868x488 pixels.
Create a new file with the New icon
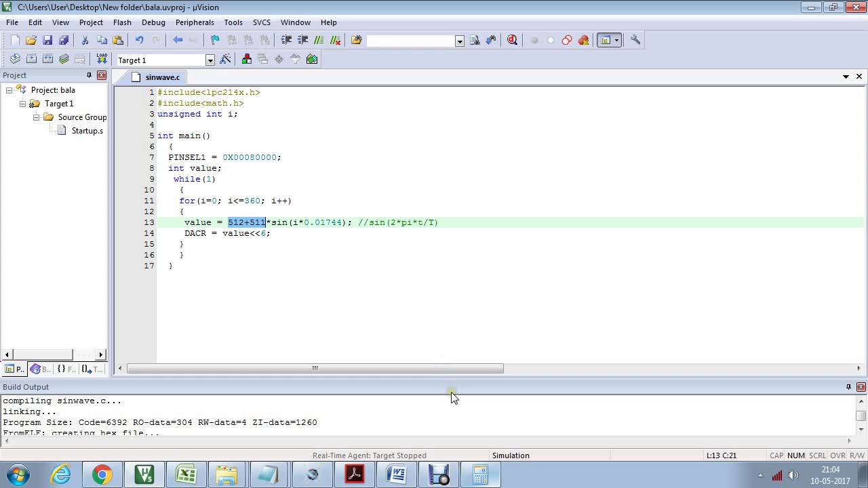tap(15, 40)
